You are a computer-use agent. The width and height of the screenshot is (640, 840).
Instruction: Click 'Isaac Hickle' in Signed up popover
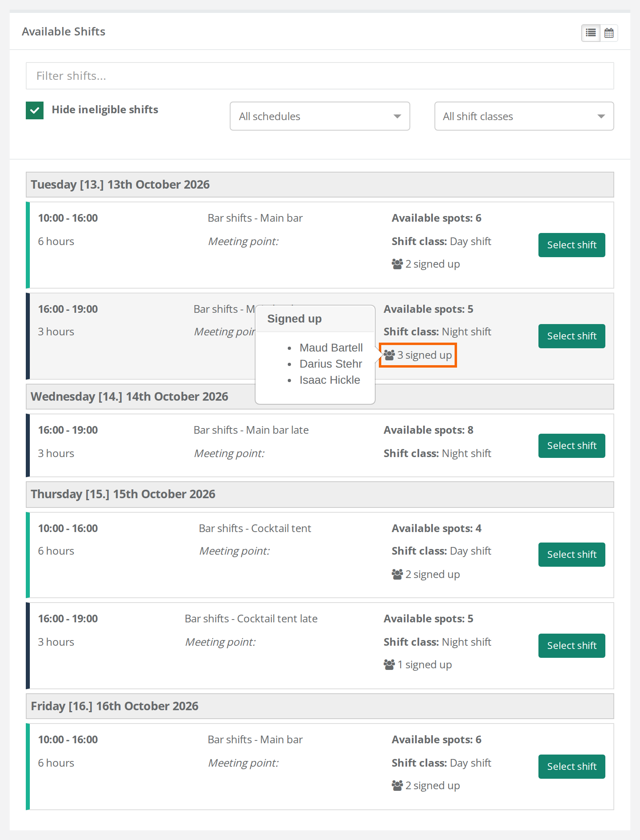click(x=330, y=380)
